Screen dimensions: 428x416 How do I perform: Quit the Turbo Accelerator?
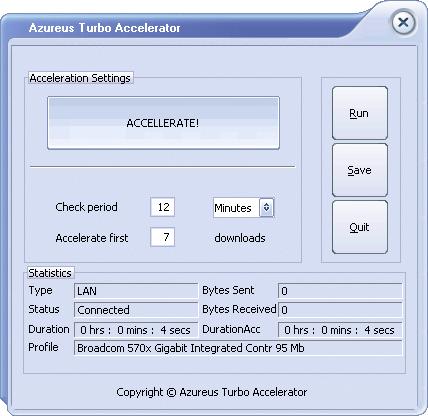(x=360, y=227)
